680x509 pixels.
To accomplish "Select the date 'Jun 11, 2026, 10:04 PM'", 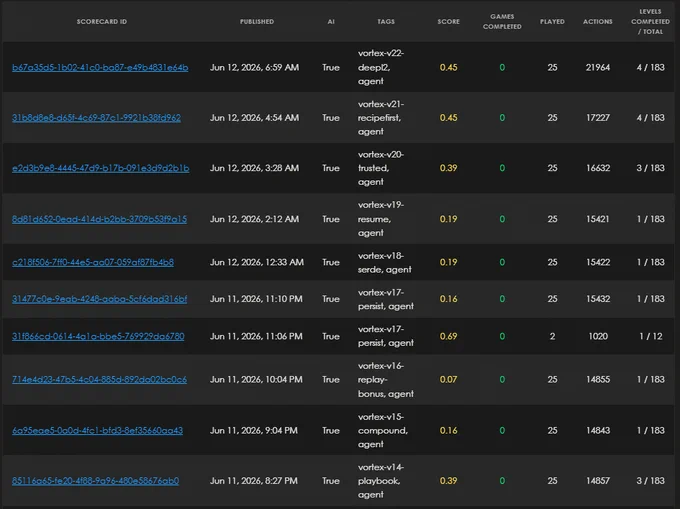I will click(x=256, y=379).
